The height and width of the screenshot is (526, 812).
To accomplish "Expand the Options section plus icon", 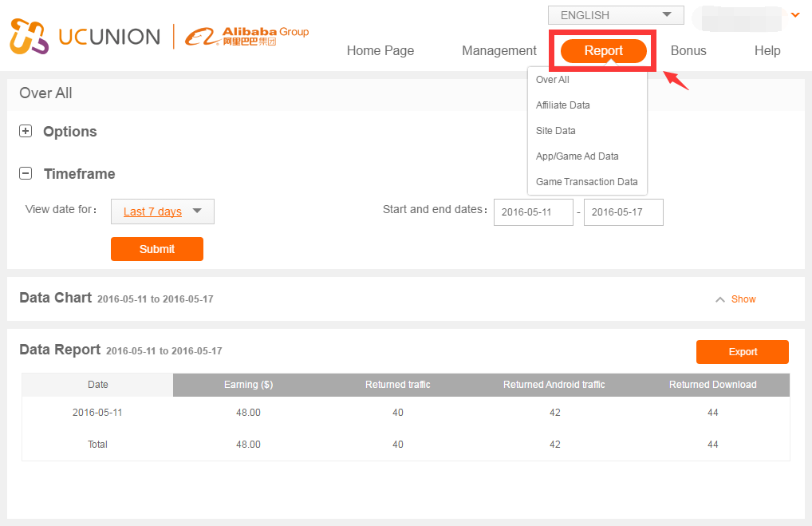I will point(26,132).
